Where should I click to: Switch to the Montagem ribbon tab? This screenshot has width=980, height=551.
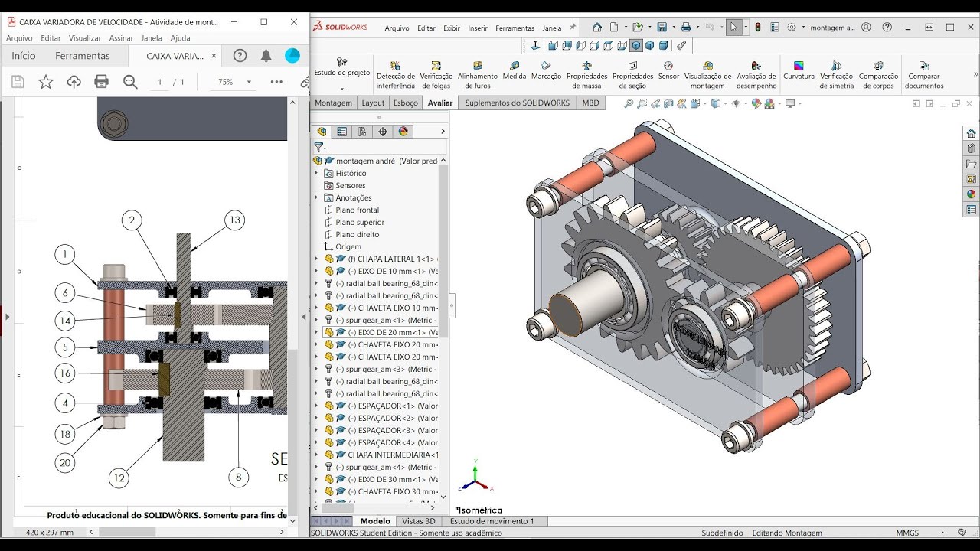pos(334,103)
